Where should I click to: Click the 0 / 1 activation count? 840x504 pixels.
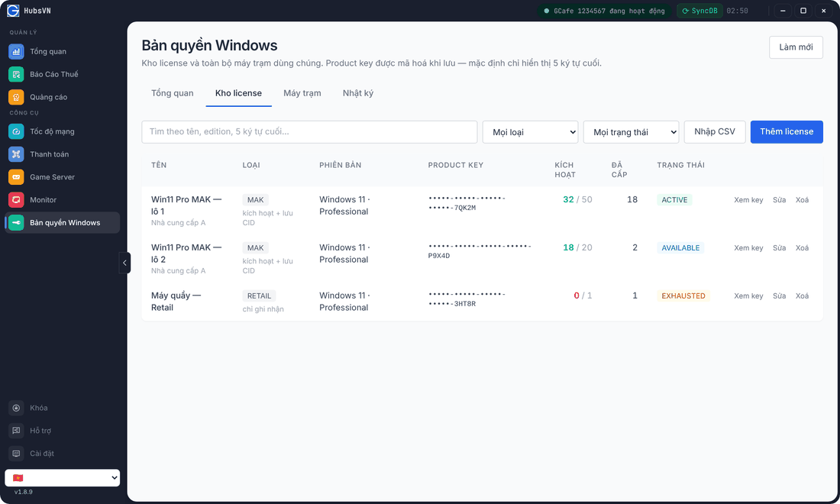point(583,296)
